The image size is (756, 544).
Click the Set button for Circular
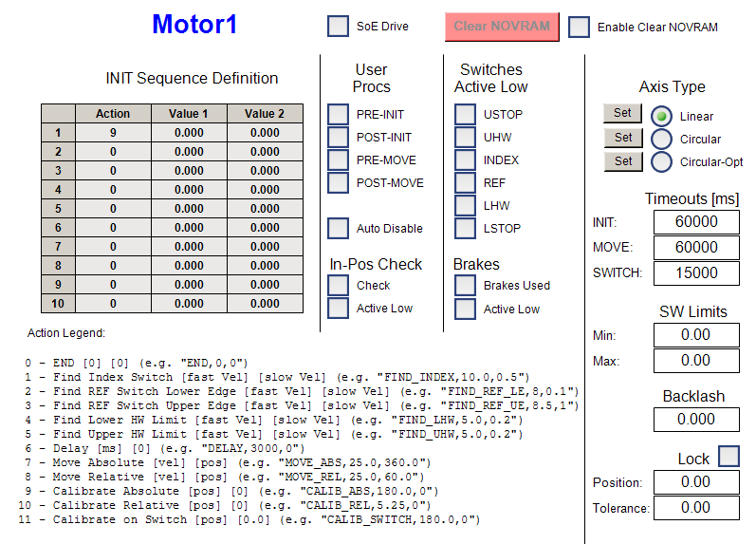point(623,138)
